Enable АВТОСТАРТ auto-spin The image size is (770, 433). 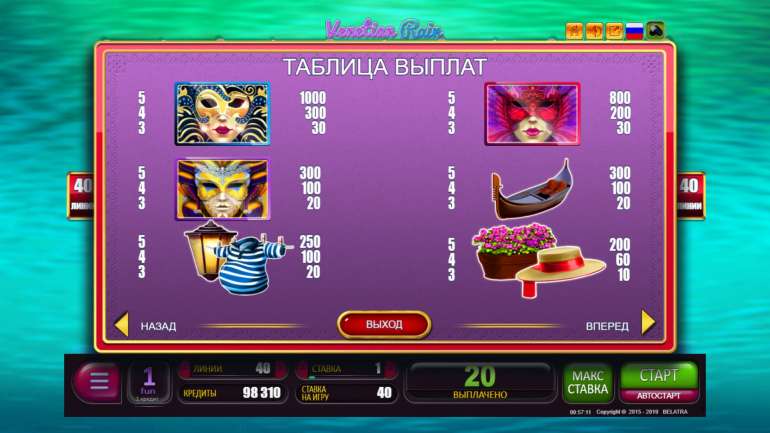[659, 396]
